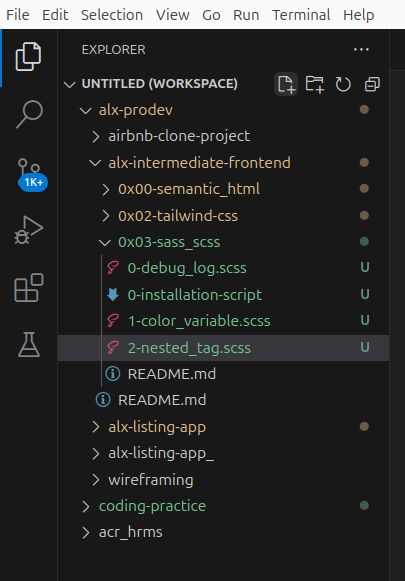Click untracked U badge on 0-debug_log.scss

click(365, 267)
